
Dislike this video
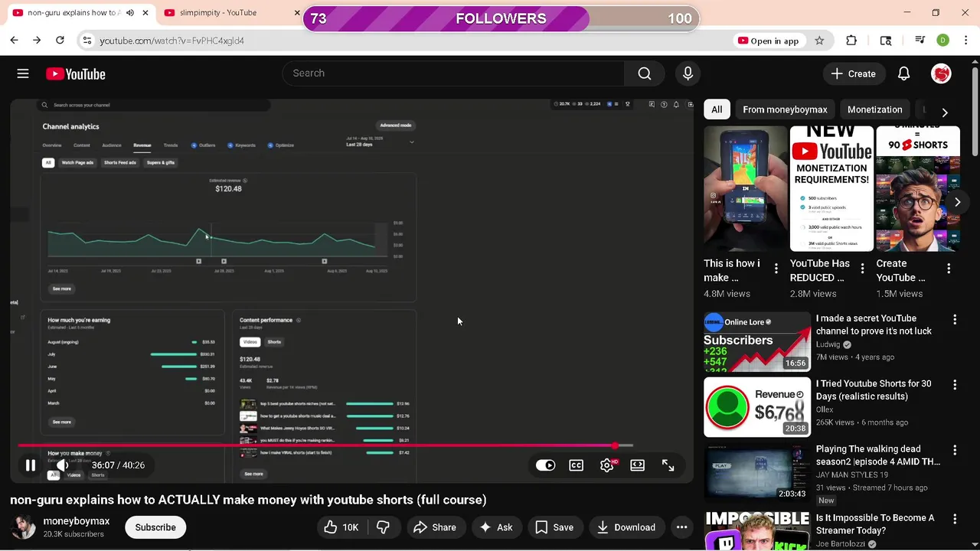point(383,527)
